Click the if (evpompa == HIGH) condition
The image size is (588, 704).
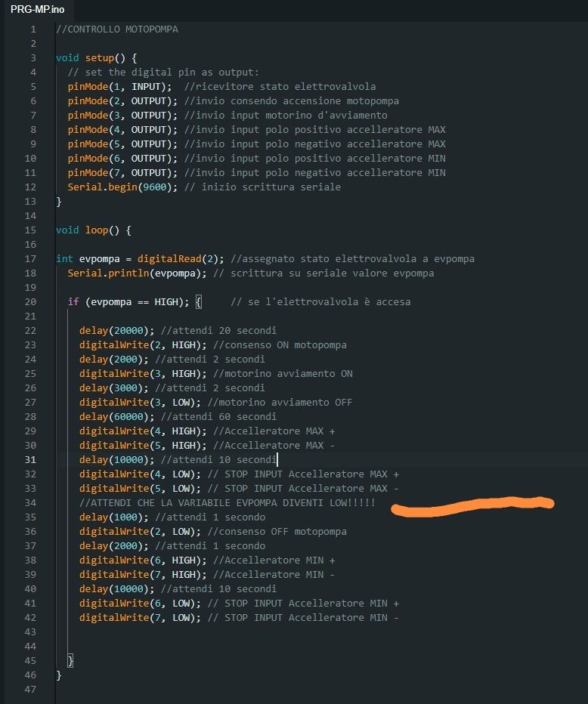pyautogui.click(x=128, y=302)
